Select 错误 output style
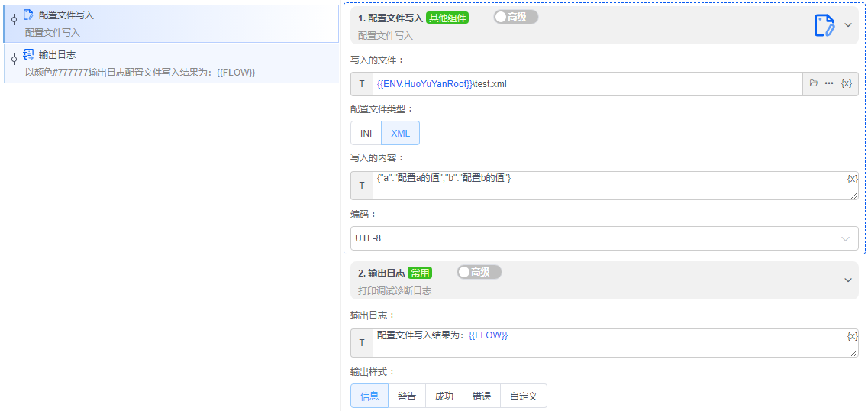Image resolution: width=868 pixels, height=411 pixels. point(482,396)
